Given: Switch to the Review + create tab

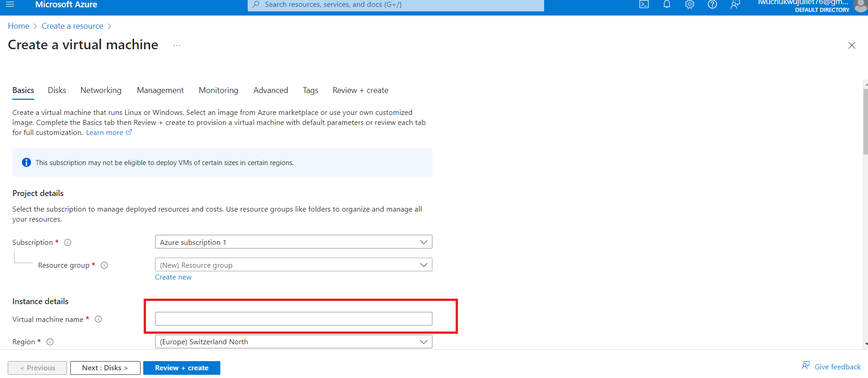Looking at the screenshot, I should [360, 90].
